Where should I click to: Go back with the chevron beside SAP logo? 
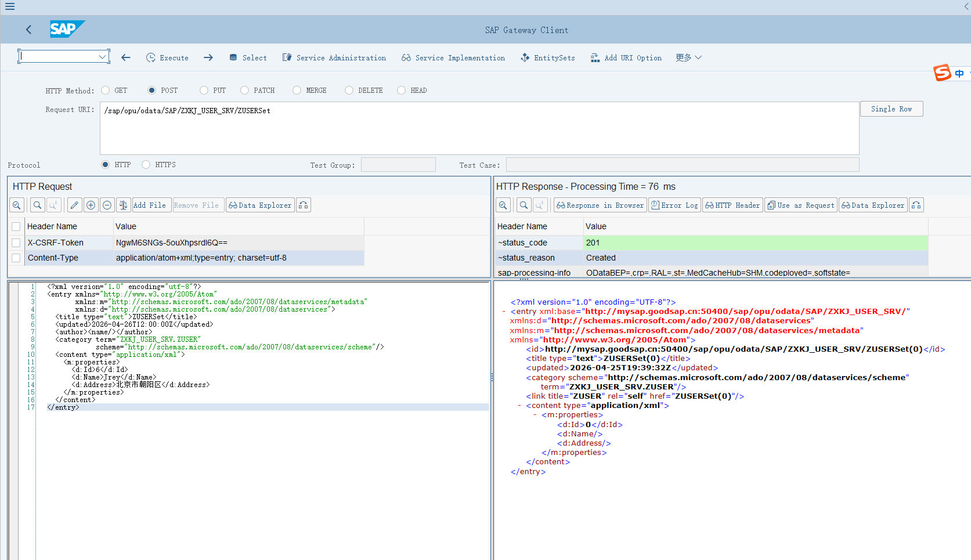(28, 30)
